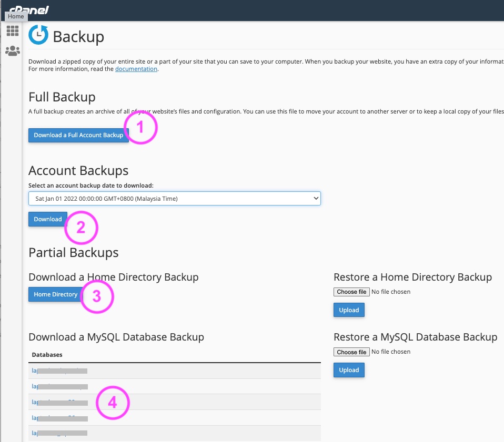Expand the account backup date dropdown
504x442 pixels.
click(174, 199)
